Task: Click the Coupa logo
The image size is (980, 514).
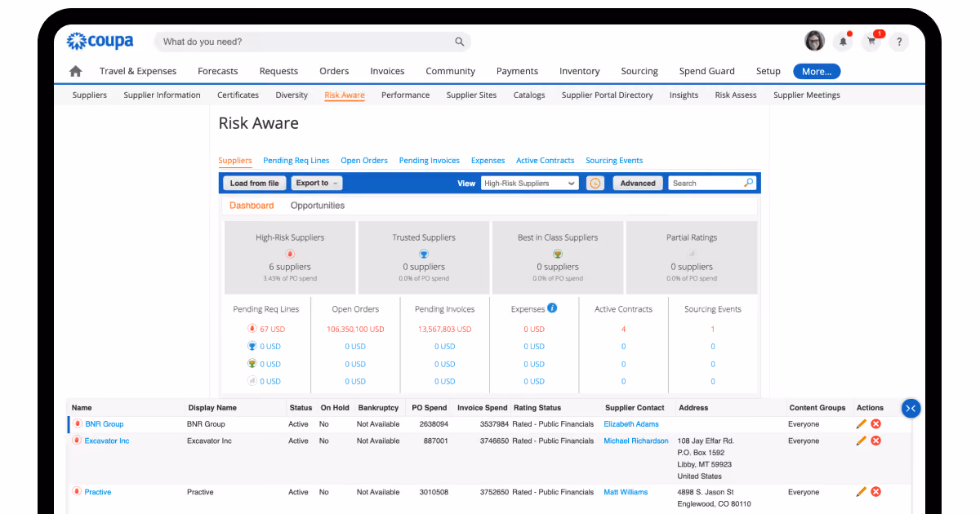Action: pyautogui.click(x=99, y=42)
